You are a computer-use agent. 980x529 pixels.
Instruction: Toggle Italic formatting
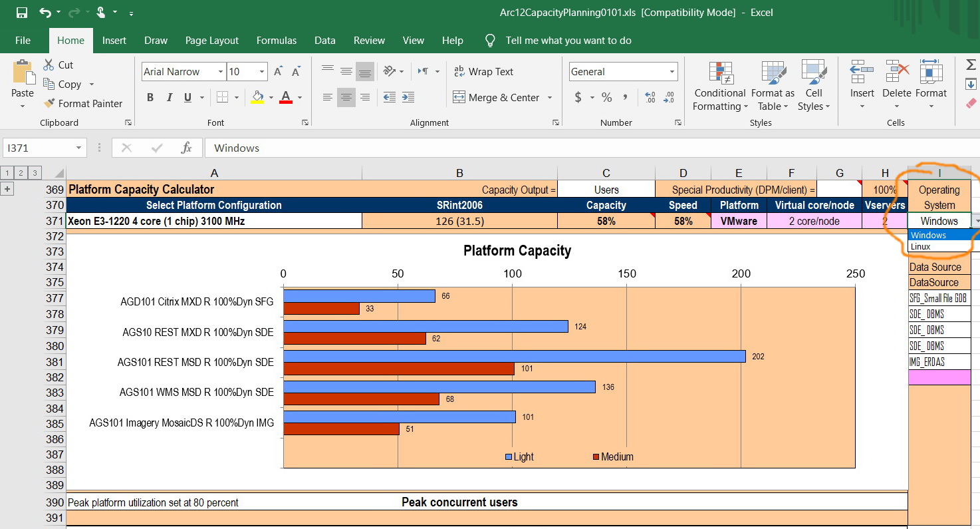[169, 97]
